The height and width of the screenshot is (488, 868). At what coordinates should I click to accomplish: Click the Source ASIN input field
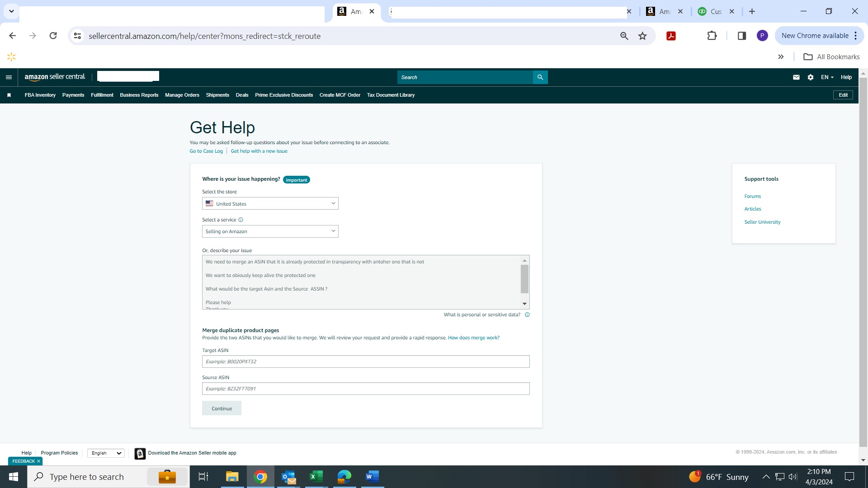[366, 389]
